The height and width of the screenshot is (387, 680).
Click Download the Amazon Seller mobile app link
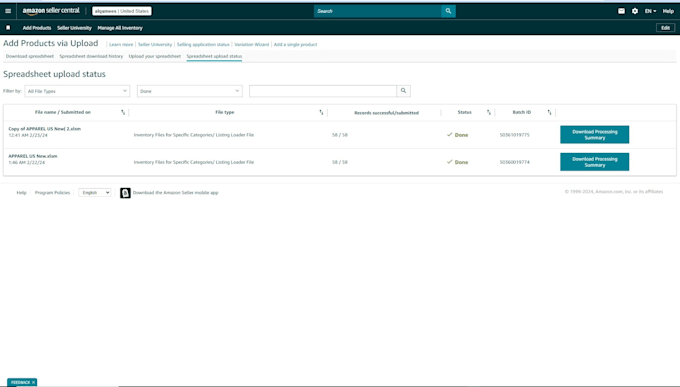(176, 193)
